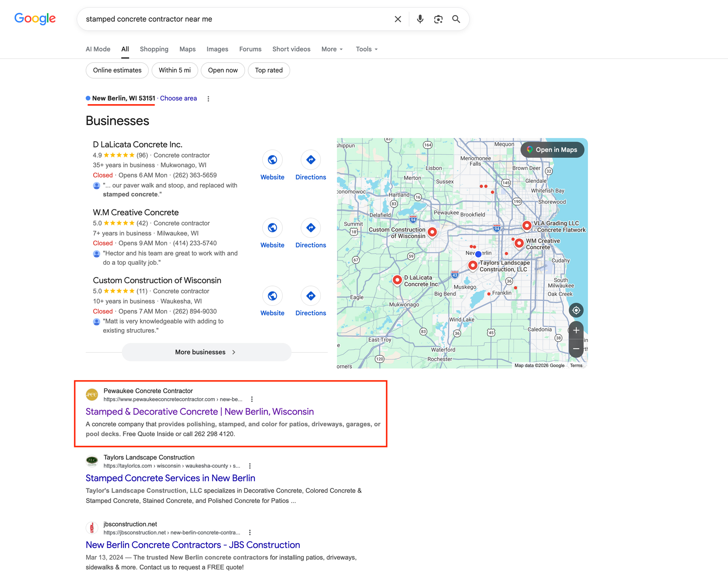Viewport: 728px width, 573px height.
Task: Click the Taylors Landscape Construction favicon
Action: (92, 461)
